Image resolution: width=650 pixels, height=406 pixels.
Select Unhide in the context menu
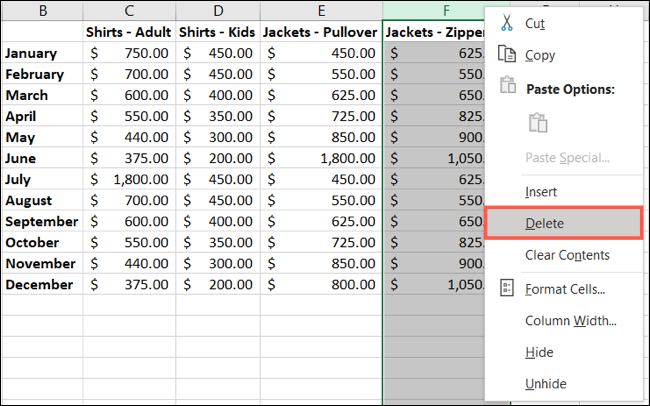pos(546,384)
